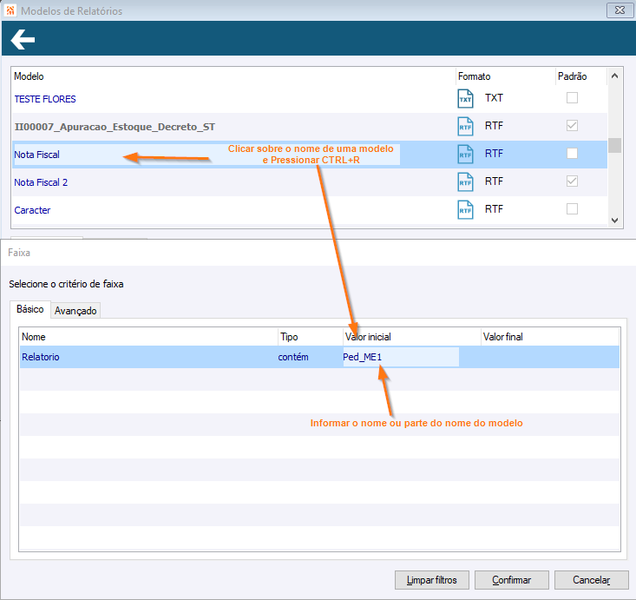636x600 pixels.
Task: Close the Modelos de Relatórios window
Action: 619,10
